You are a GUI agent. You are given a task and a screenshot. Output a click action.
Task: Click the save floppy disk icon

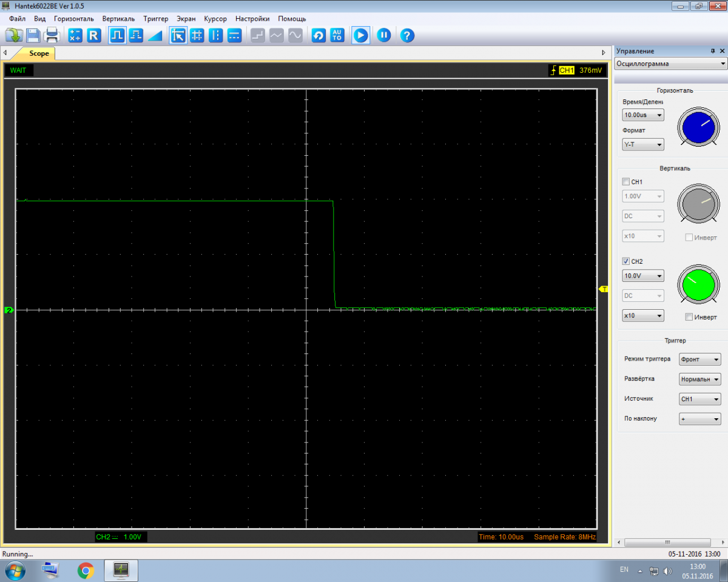(33, 35)
